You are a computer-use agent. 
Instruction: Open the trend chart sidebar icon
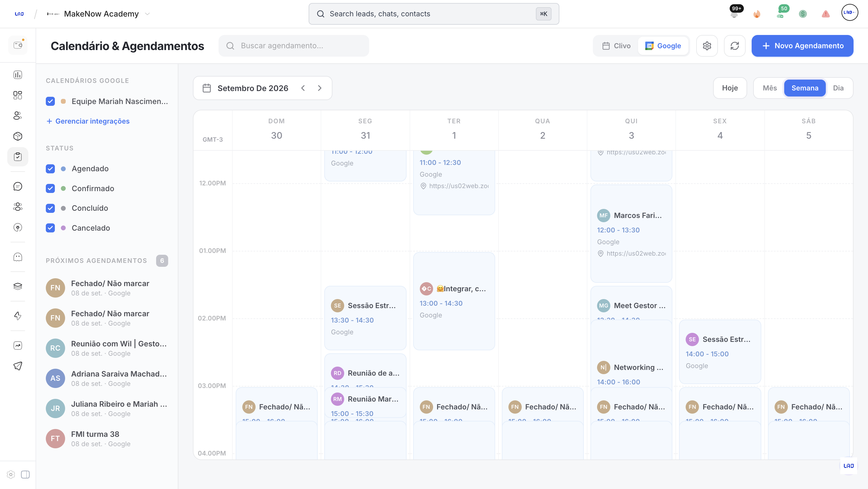pos(18,345)
